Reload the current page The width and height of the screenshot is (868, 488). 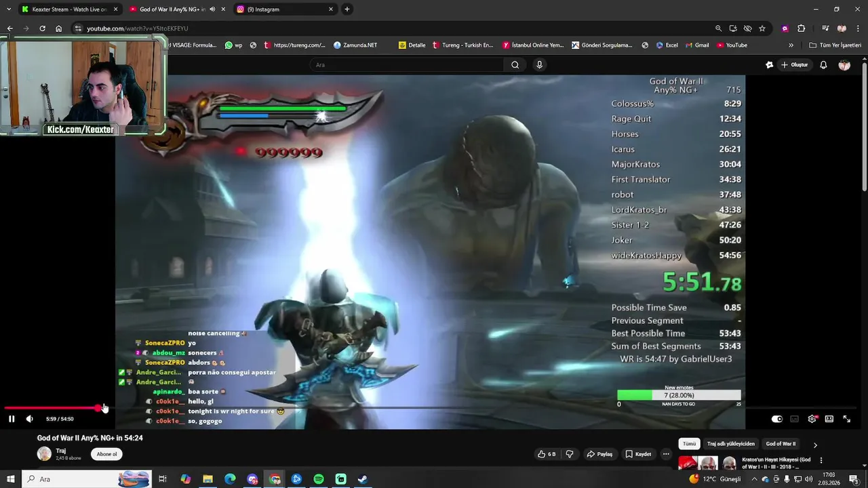pyautogui.click(x=42, y=28)
